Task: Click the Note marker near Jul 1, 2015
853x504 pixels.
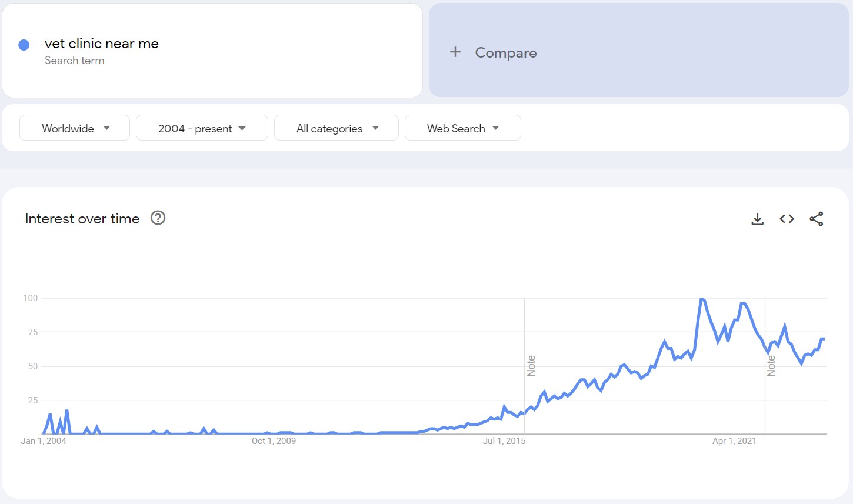Action: click(x=531, y=366)
